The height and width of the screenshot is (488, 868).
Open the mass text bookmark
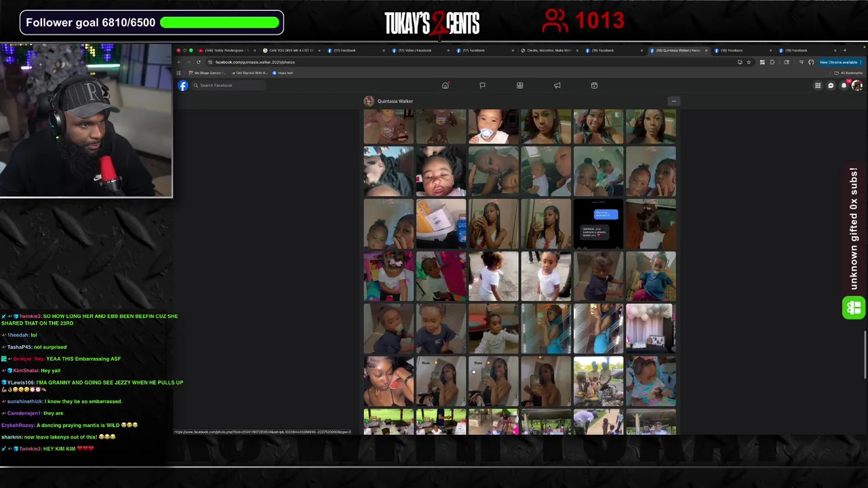click(283, 73)
